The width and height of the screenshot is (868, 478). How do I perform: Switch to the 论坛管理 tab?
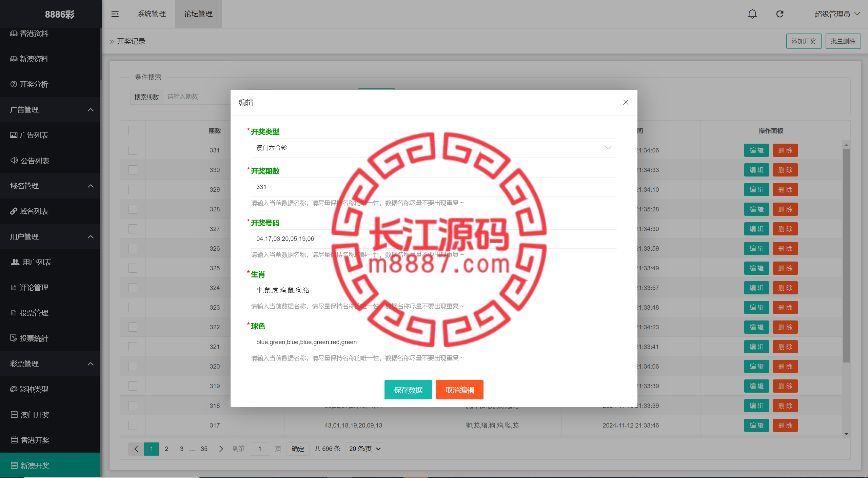point(198,14)
